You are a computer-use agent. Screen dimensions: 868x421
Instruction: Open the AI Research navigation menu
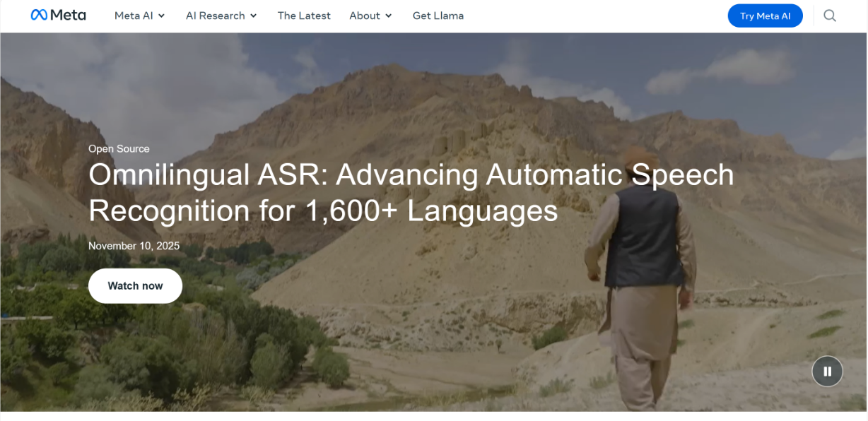pyautogui.click(x=215, y=16)
